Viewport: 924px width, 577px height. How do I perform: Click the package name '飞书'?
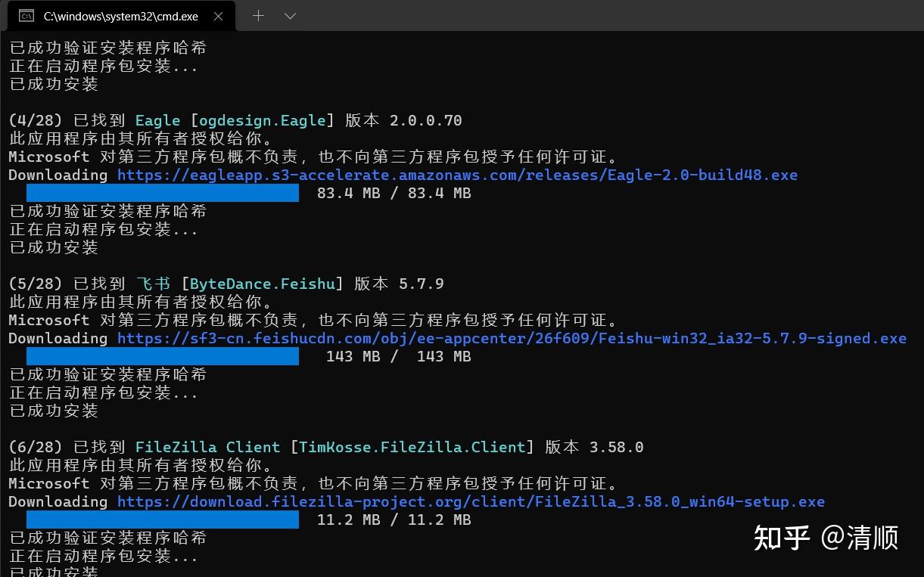coord(153,284)
